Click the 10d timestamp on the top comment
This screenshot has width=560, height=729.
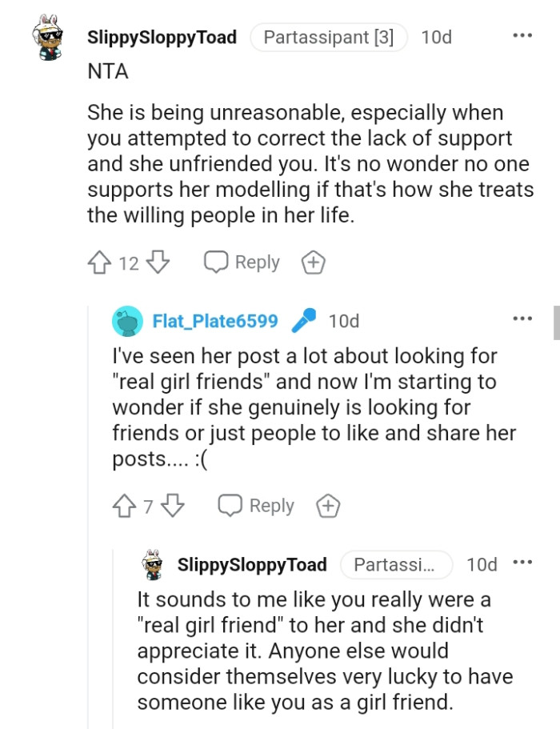436,37
